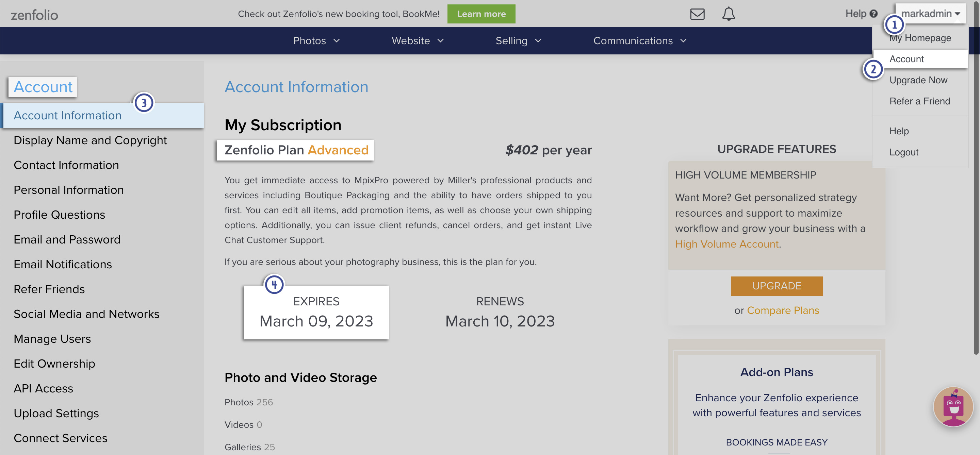
Task: Follow the High Volume Account link
Action: coord(726,244)
